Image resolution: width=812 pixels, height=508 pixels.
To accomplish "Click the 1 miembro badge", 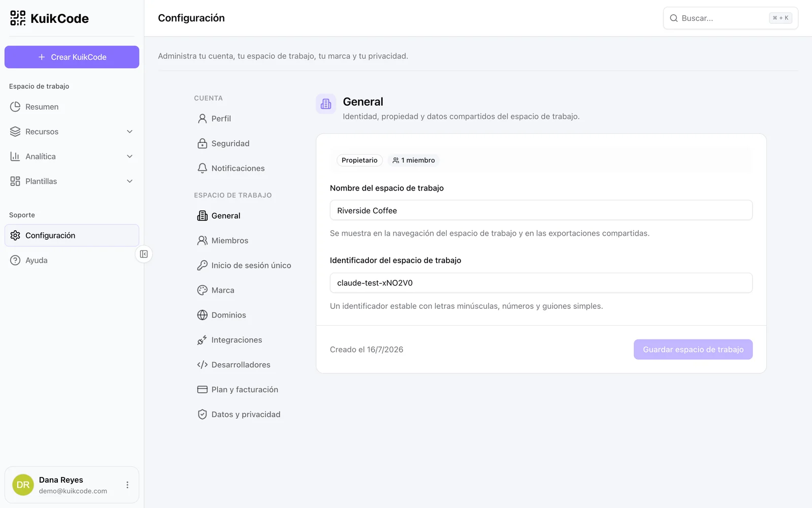I will (x=414, y=160).
